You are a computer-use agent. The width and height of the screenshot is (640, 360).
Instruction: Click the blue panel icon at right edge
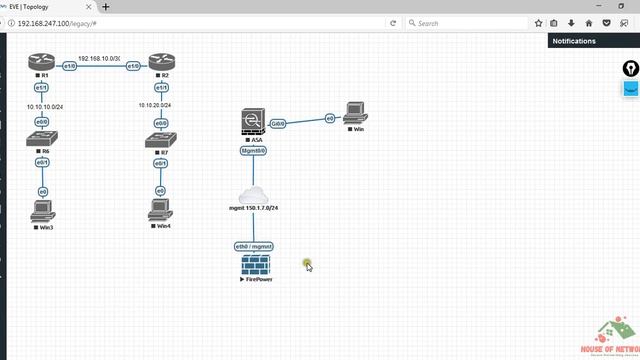point(631,88)
